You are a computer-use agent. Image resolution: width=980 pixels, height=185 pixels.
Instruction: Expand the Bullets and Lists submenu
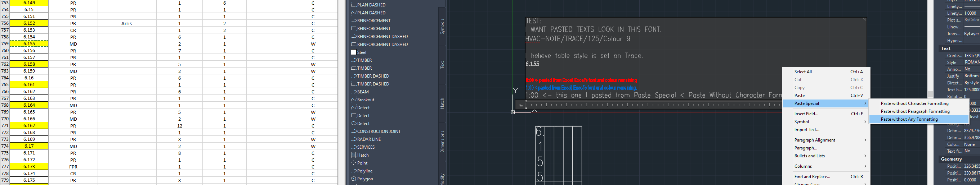click(826, 156)
